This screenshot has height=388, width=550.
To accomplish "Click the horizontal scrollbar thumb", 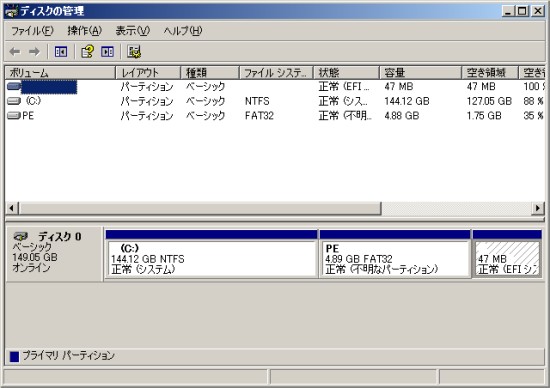I will 200,208.
